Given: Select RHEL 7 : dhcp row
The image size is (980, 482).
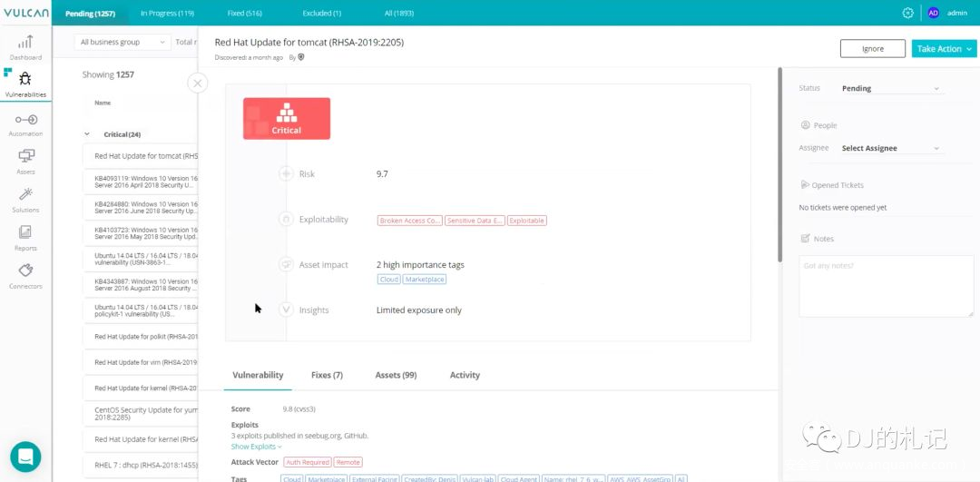Looking at the screenshot, I should [x=141, y=465].
